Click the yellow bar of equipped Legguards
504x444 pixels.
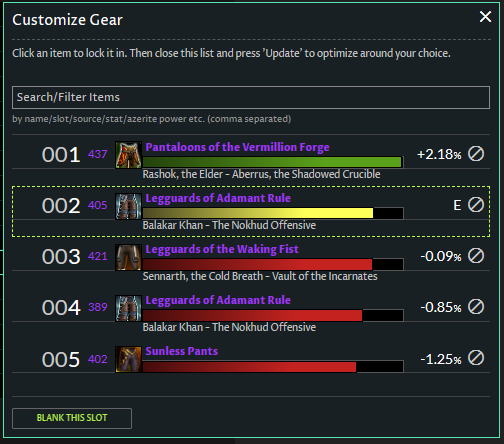[x=258, y=213]
